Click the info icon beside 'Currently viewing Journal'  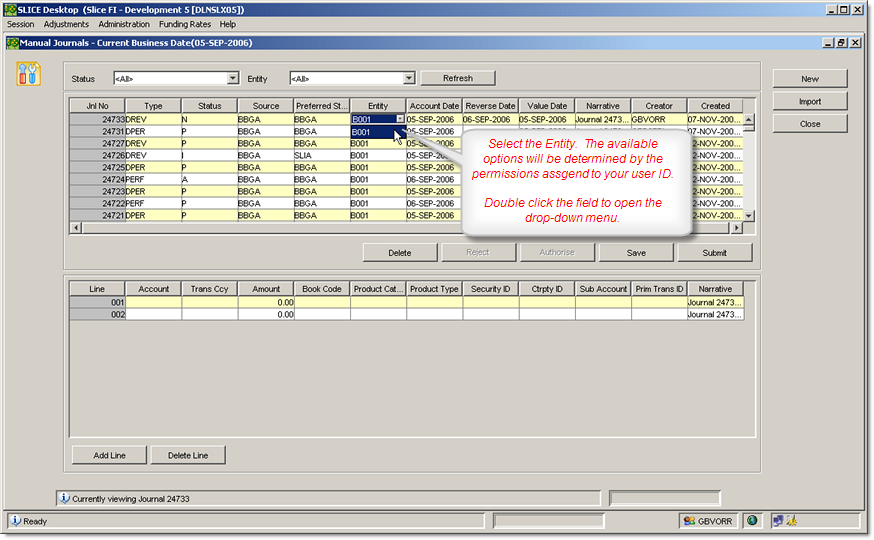[64, 497]
